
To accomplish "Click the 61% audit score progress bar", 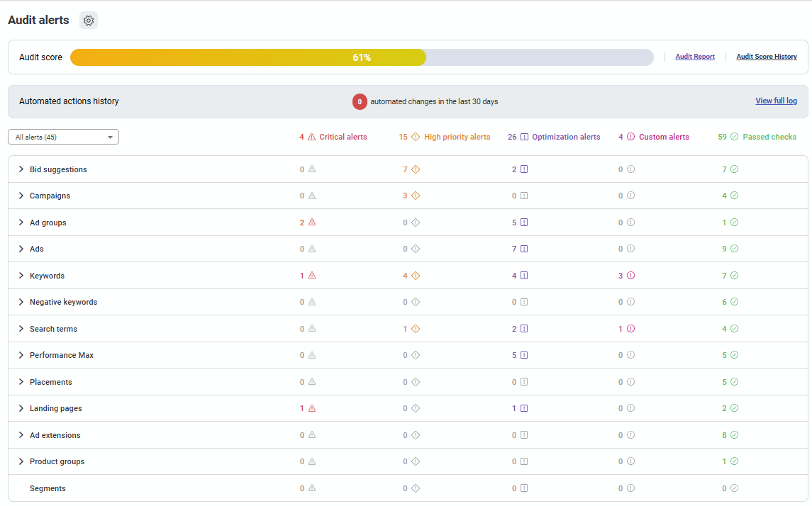I will [362, 57].
